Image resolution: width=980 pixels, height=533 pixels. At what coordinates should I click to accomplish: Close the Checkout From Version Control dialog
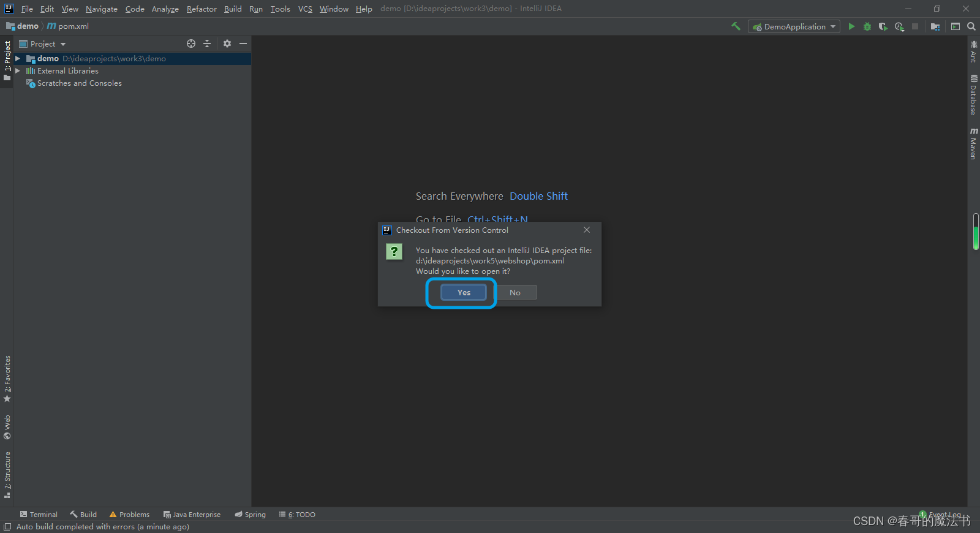click(587, 230)
